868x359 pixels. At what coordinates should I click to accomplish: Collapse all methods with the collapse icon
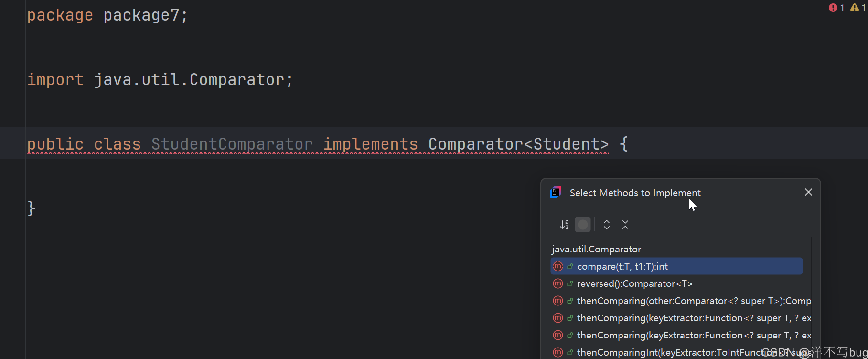point(625,225)
